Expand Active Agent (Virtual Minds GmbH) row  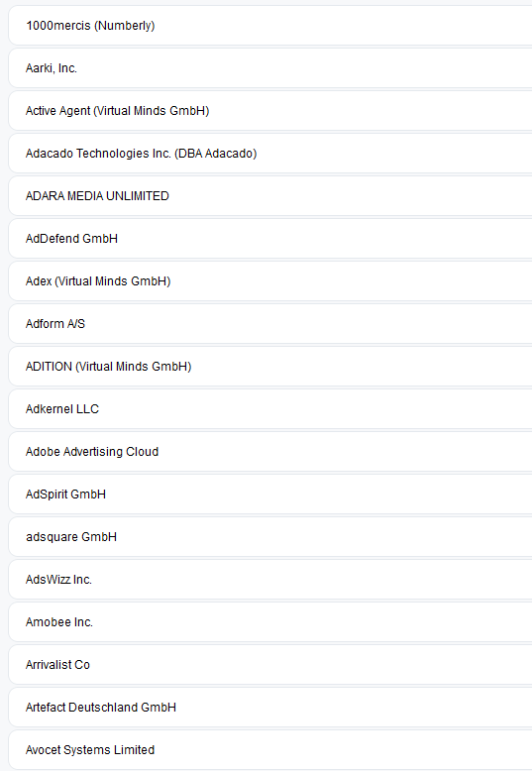pos(270,111)
